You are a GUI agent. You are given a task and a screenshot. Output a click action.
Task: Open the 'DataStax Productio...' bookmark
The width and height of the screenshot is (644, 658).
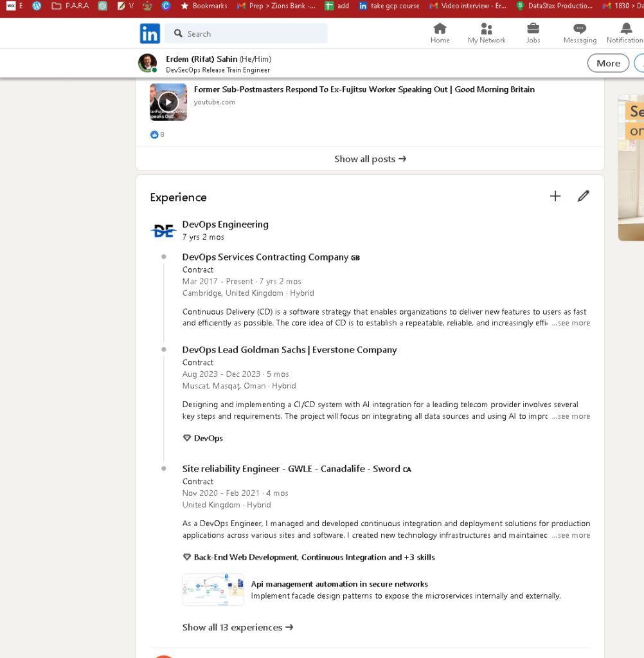pos(555,6)
